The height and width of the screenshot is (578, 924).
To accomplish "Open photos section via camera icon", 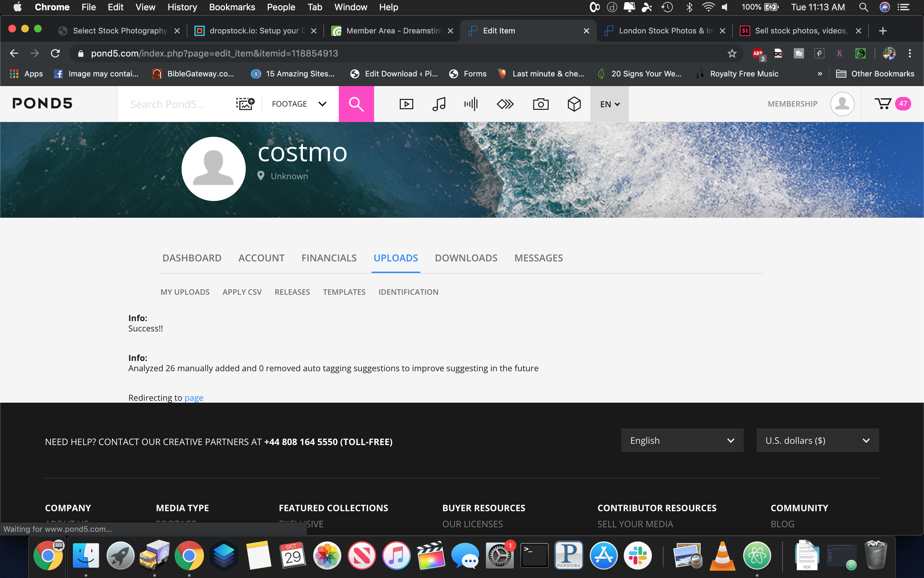I will pyautogui.click(x=541, y=104).
